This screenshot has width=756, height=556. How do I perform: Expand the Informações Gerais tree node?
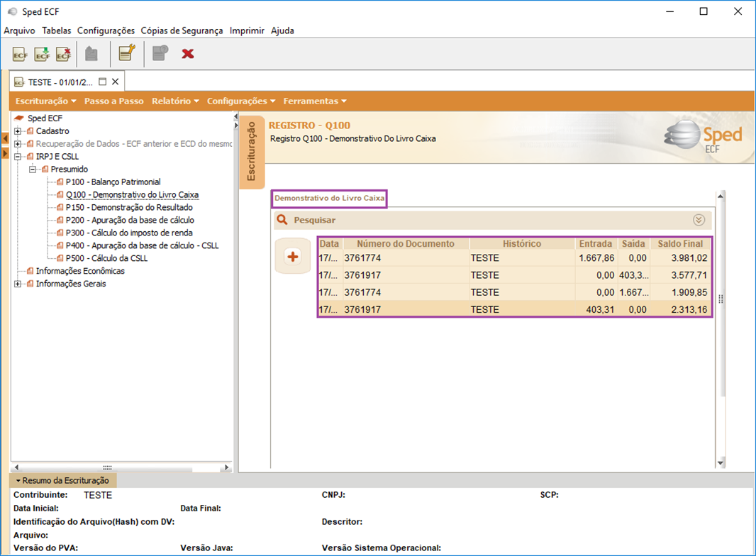tap(18, 284)
